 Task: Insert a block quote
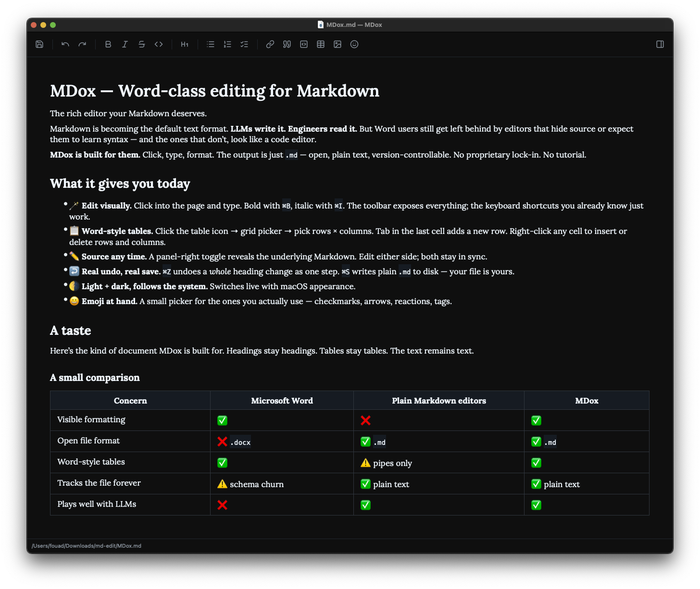point(287,44)
